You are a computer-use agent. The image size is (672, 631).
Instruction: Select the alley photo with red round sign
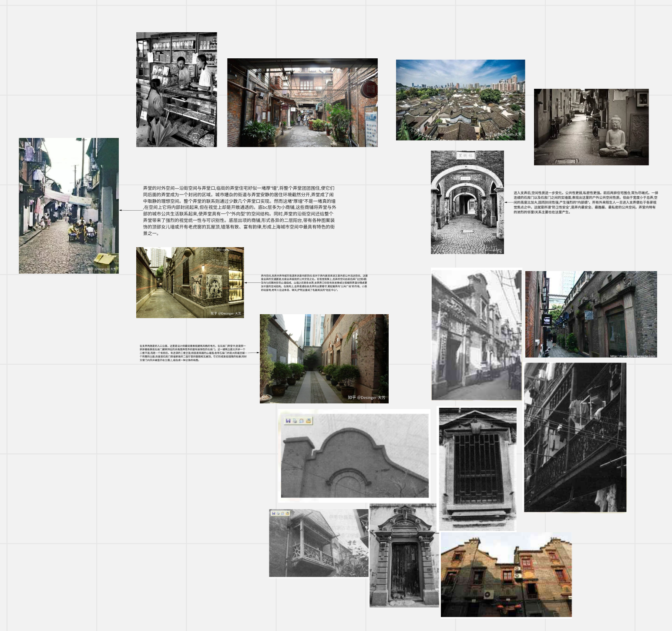pos(302,103)
